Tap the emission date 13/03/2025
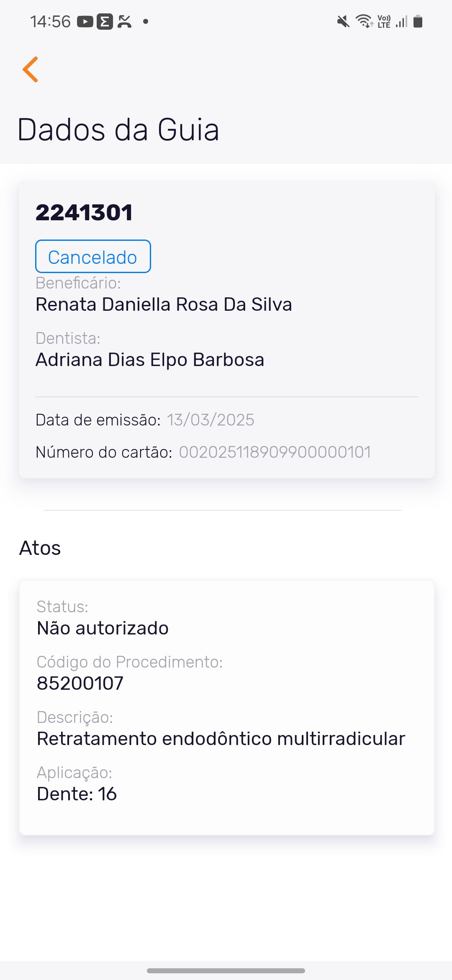This screenshot has width=452, height=980. (211, 420)
